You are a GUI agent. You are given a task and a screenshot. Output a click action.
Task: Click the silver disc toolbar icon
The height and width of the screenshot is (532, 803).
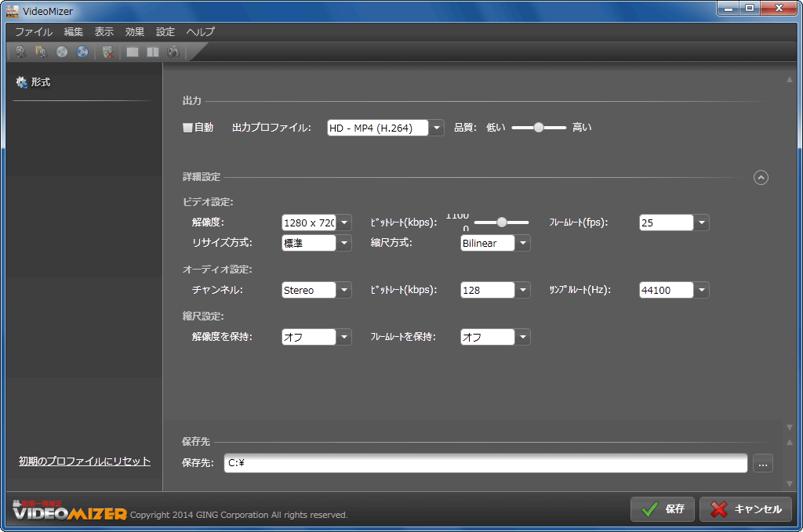click(x=62, y=52)
